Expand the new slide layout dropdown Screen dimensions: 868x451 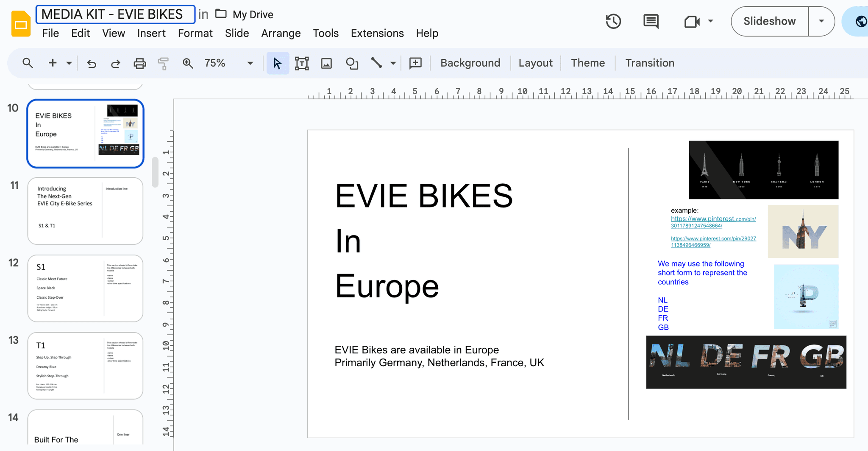pyautogui.click(x=69, y=63)
